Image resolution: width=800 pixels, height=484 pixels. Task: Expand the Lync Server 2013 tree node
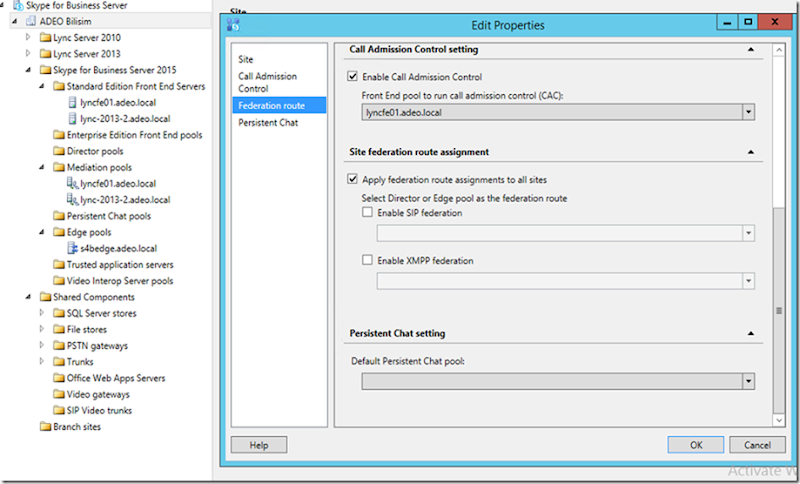tap(28, 54)
